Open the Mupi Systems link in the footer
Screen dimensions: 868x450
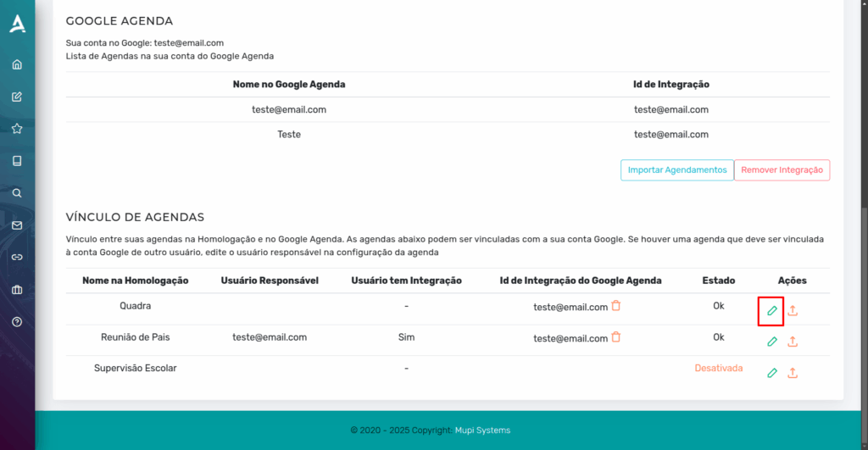482,430
